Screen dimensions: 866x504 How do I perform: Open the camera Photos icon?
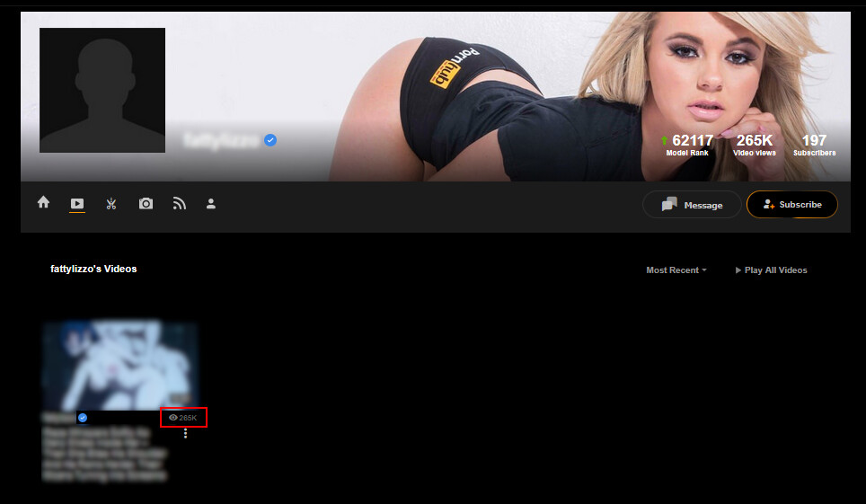pos(146,204)
